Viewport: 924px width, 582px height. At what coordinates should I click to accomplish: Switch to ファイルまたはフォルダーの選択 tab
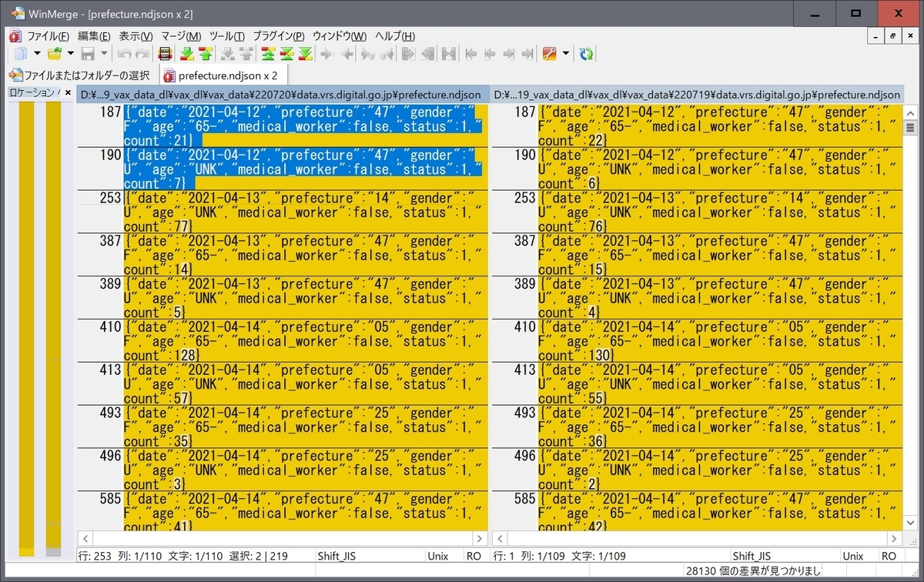[x=80, y=75]
